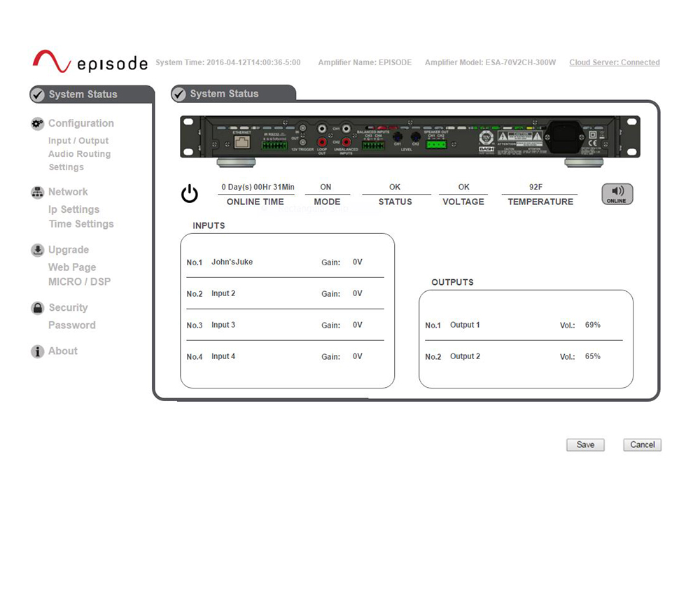Click the About info icon

(x=38, y=351)
